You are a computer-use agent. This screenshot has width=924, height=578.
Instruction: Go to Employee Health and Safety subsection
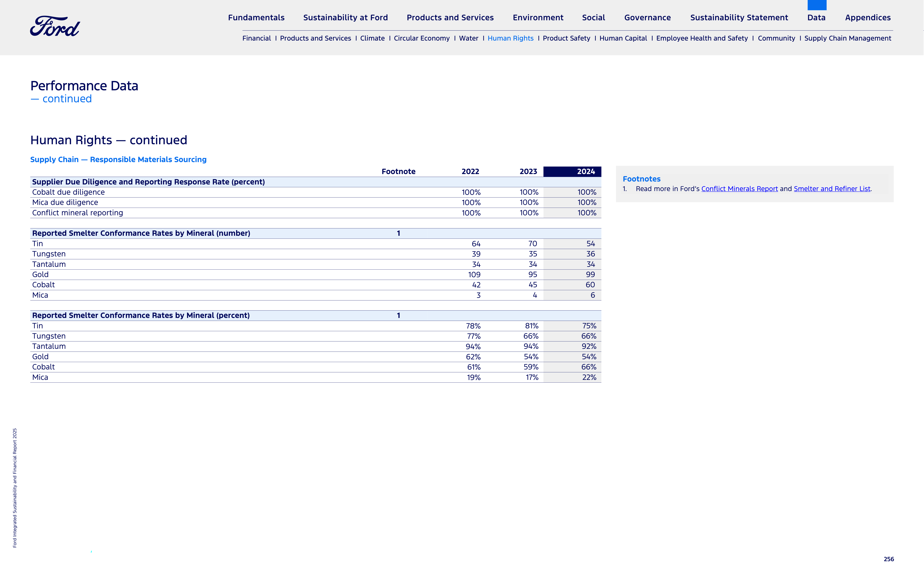click(x=702, y=38)
